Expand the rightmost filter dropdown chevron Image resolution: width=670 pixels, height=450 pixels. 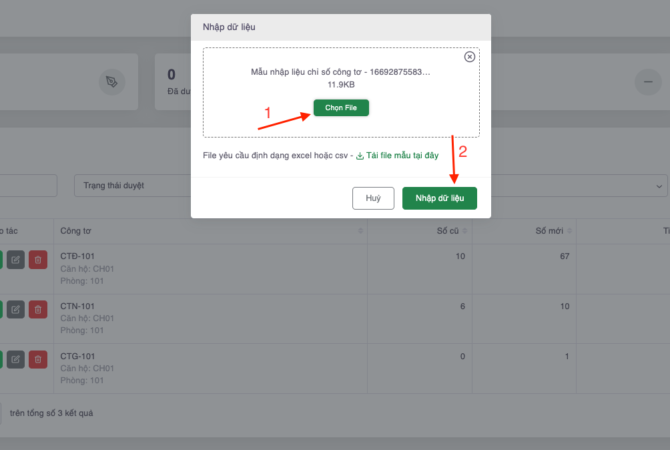click(x=659, y=186)
